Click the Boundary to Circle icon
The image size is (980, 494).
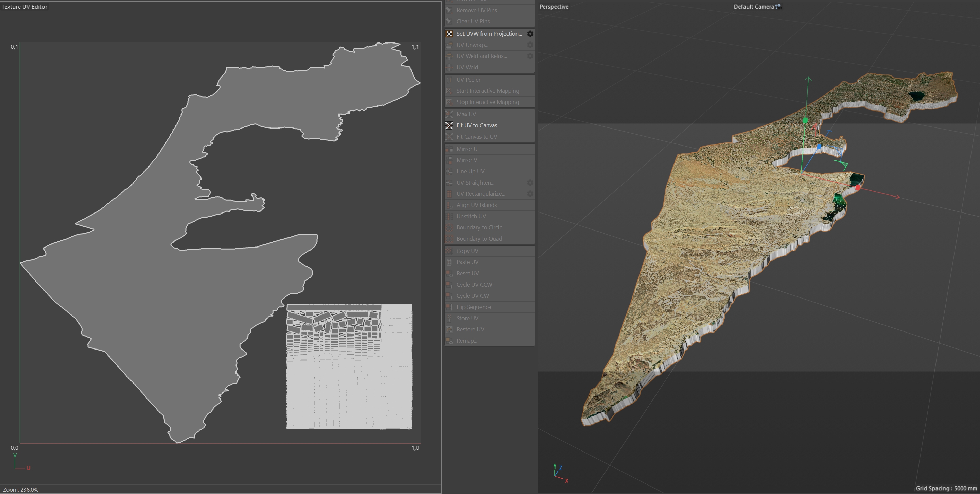(x=449, y=227)
